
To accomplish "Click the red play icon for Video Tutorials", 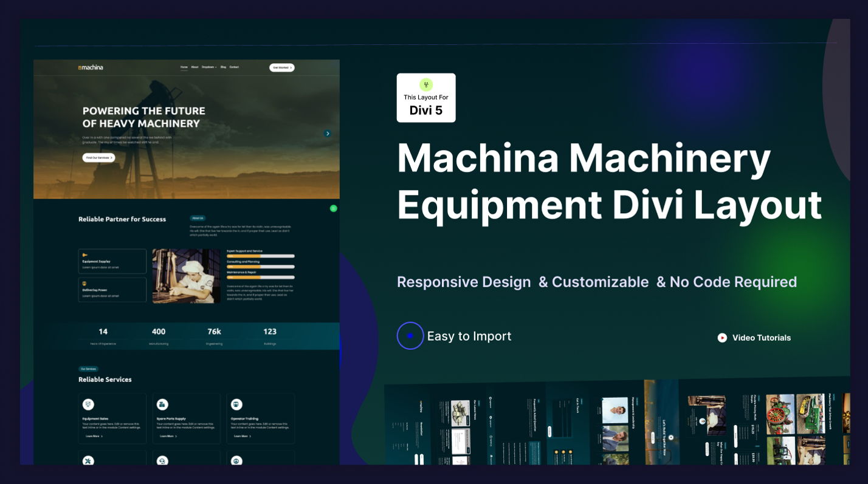I will (722, 338).
